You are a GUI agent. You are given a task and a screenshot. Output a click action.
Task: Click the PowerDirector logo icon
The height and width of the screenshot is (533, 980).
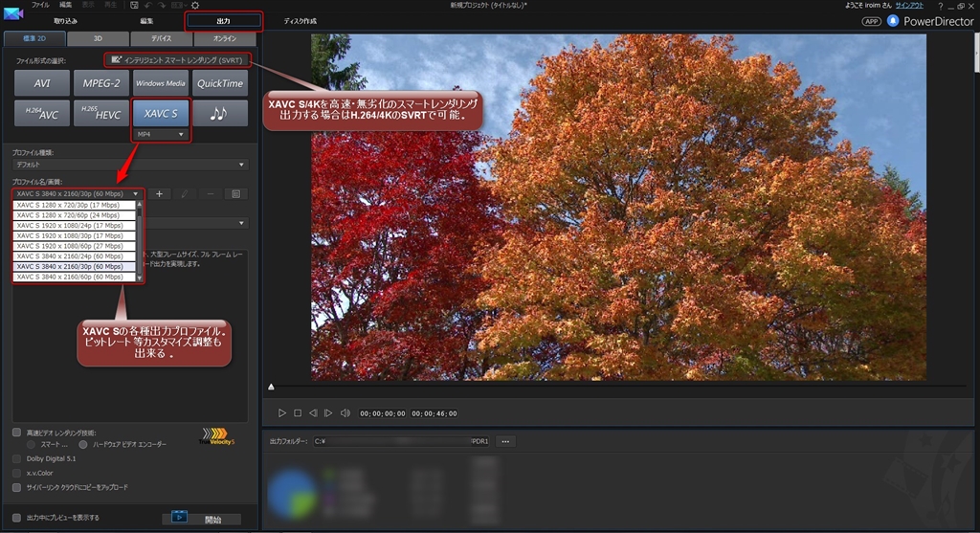(13, 13)
